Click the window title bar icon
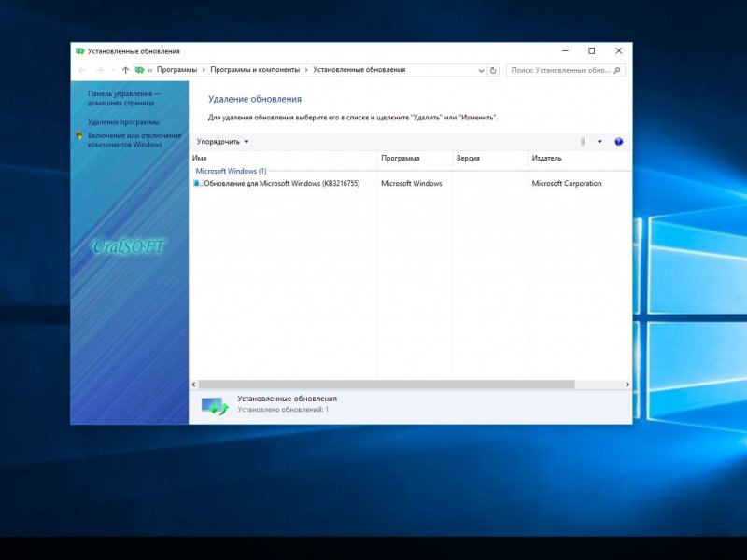 (80, 51)
